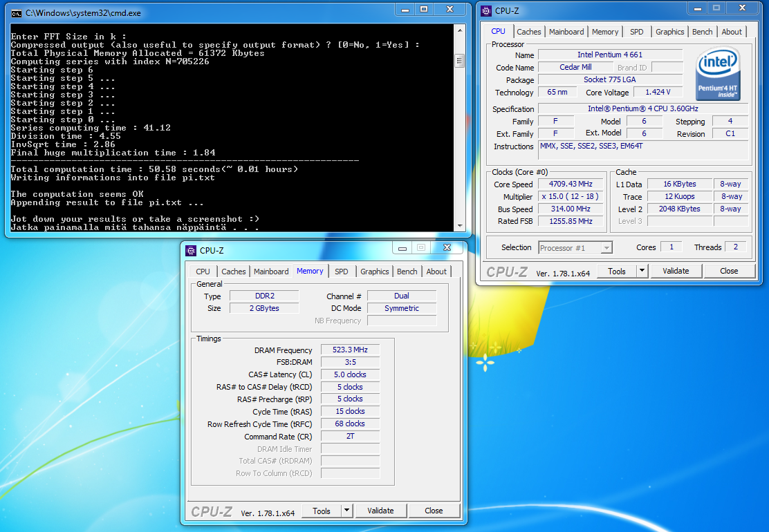Click the L1 Data value 16 KBytes

(x=679, y=184)
